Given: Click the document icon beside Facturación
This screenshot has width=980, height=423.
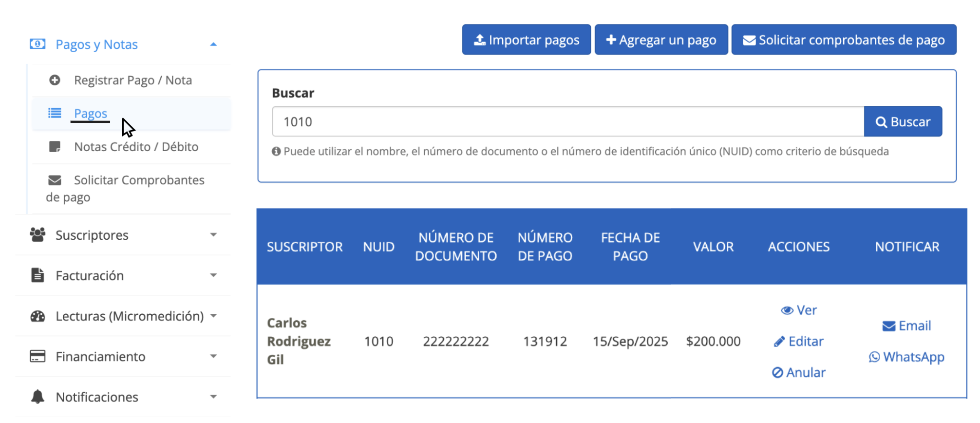Looking at the screenshot, I should point(38,275).
